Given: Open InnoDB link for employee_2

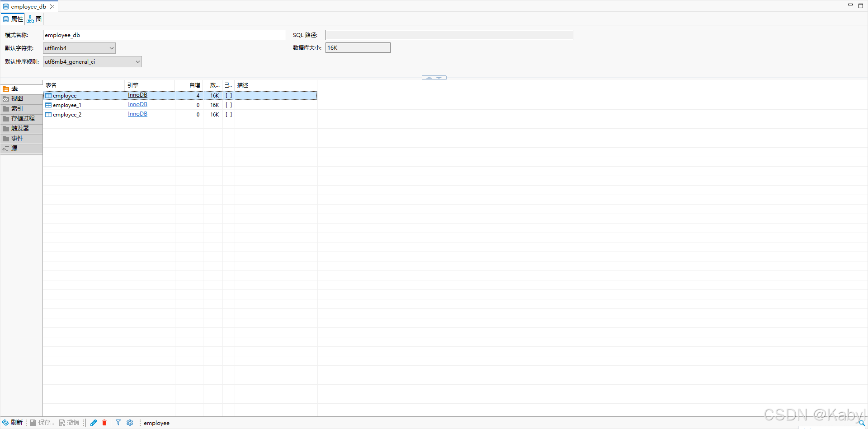Looking at the screenshot, I should pos(137,114).
